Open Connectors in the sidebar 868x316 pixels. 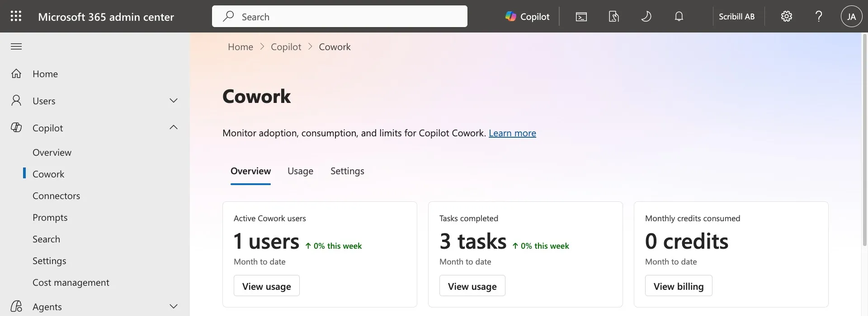56,196
